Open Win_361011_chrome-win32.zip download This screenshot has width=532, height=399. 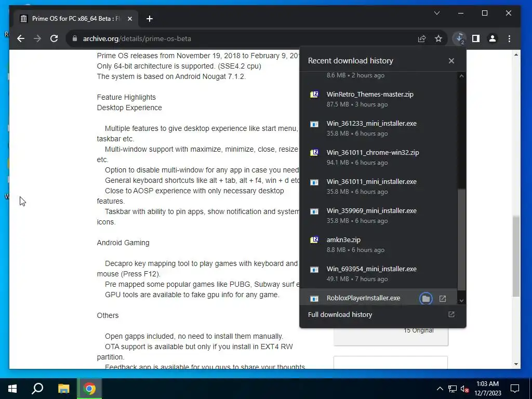tap(378, 157)
